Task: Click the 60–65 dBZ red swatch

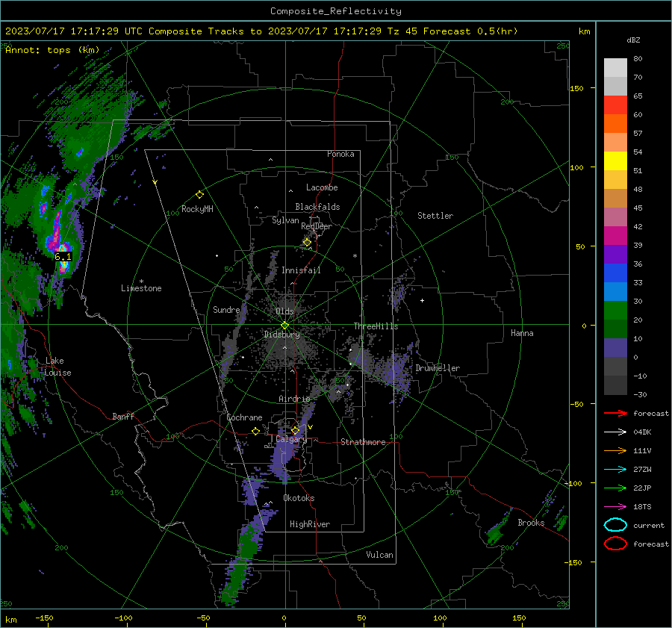Action: [615, 105]
